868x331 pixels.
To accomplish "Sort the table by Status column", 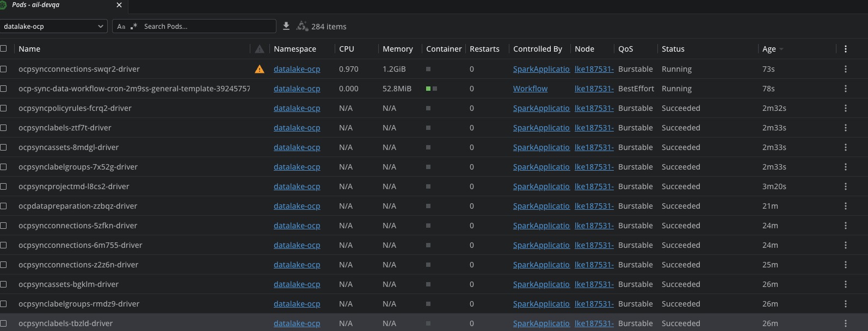I will click(x=673, y=49).
